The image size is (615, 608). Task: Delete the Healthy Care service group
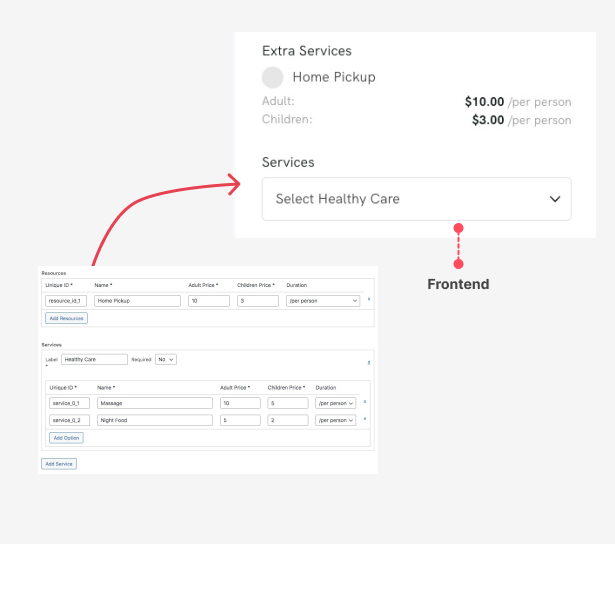click(369, 362)
